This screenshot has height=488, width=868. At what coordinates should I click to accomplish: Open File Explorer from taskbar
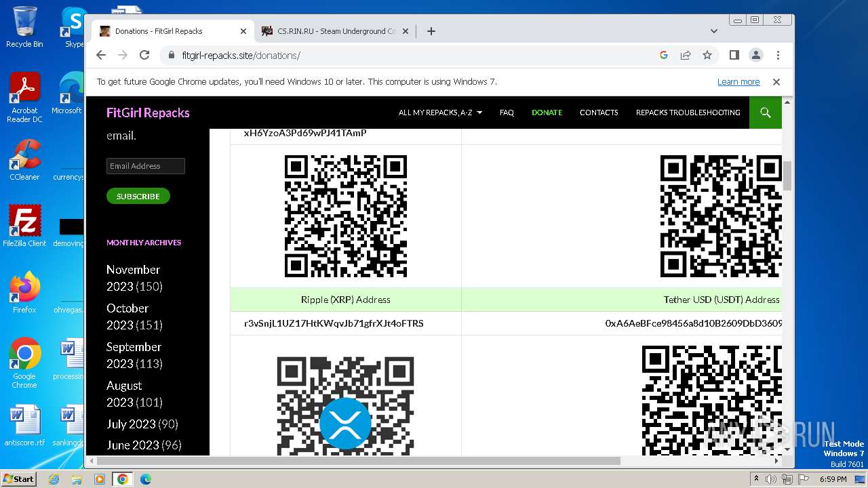pos(77,479)
